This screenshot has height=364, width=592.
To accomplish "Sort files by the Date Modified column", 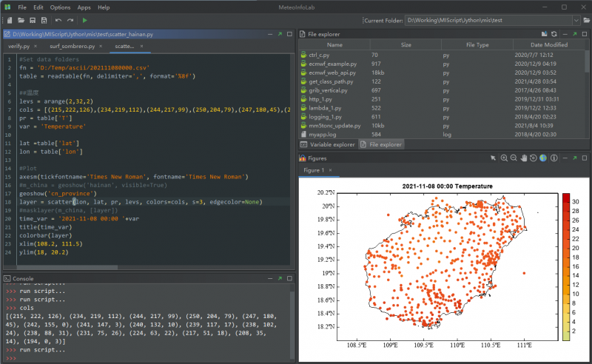I will coord(550,45).
